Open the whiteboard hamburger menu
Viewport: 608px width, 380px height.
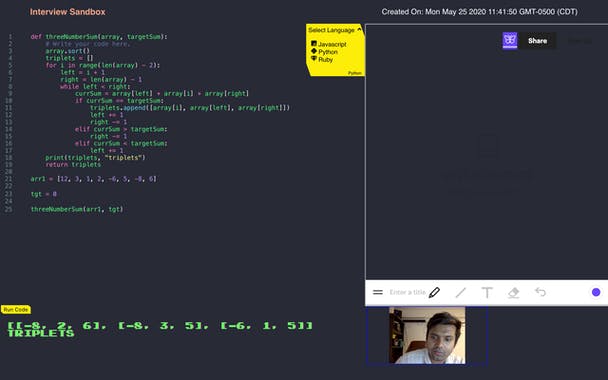(378, 292)
